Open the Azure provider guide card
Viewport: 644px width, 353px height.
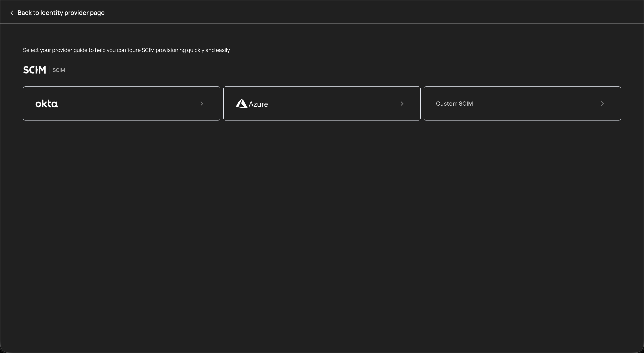(322, 103)
